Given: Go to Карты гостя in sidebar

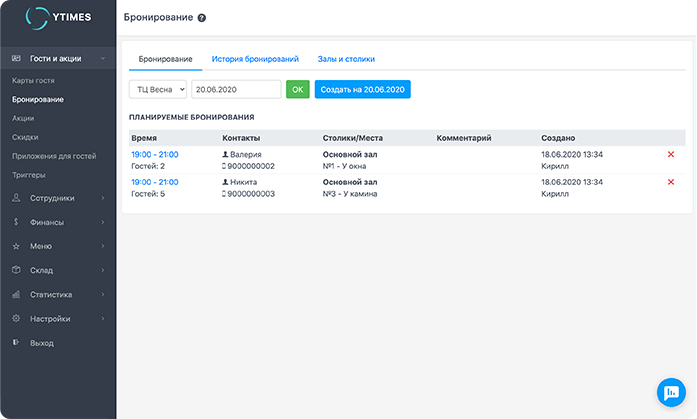Looking at the screenshot, I should coord(33,80).
